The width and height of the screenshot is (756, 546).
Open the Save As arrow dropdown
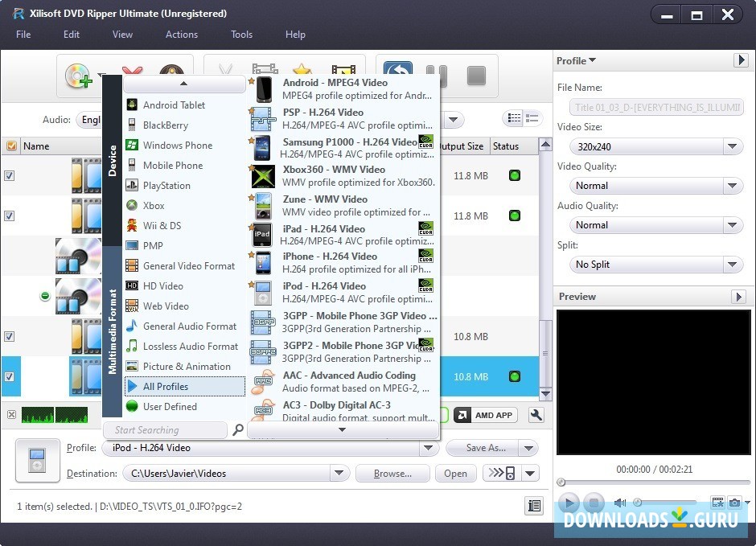point(528,448)
